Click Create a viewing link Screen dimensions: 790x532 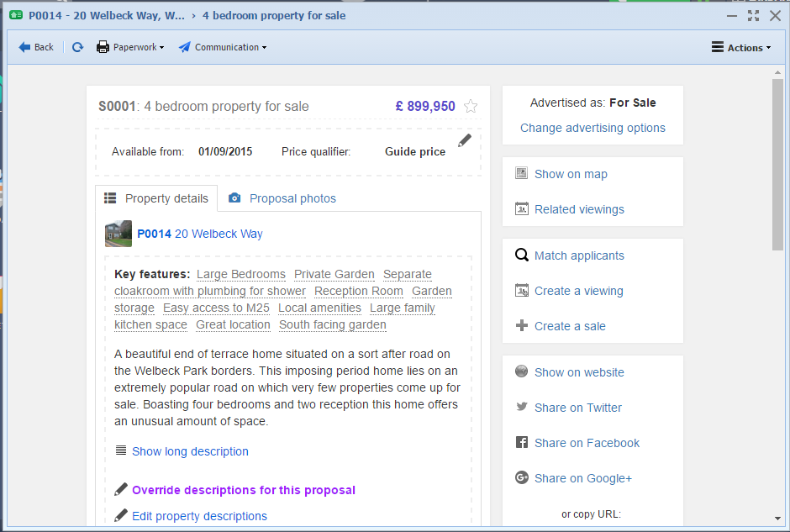click(579, 291)
